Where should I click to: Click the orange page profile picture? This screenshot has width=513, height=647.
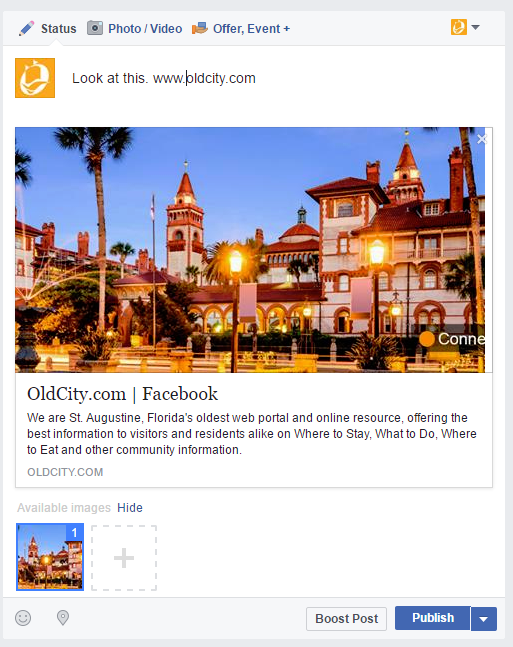[35, 78]
